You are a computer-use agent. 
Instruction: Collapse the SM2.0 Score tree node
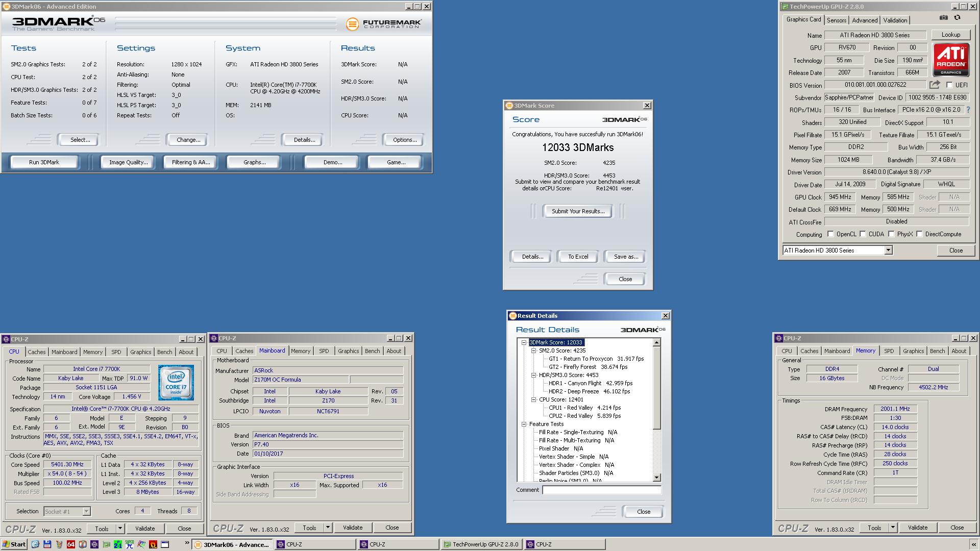click(533, 351)
